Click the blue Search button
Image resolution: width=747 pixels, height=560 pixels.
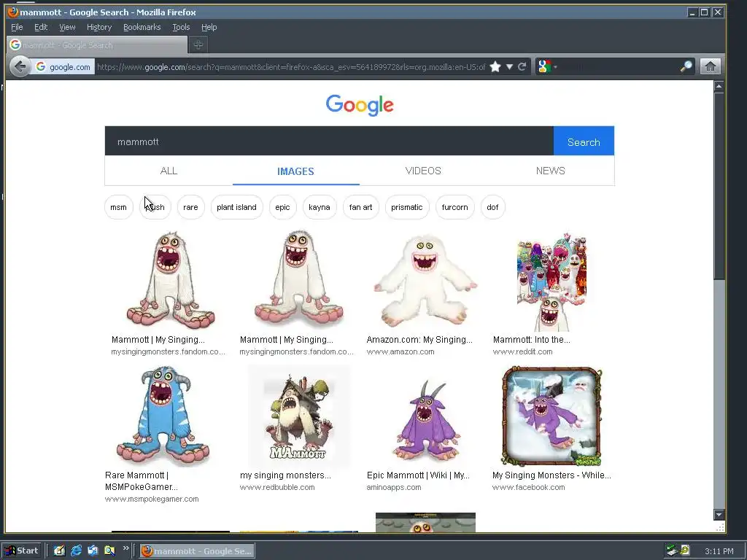point(584,141)
